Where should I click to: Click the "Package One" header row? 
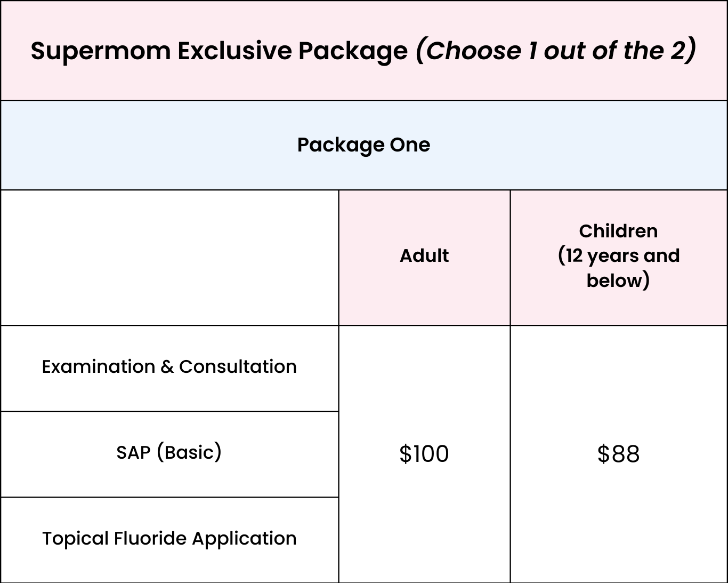363,145
